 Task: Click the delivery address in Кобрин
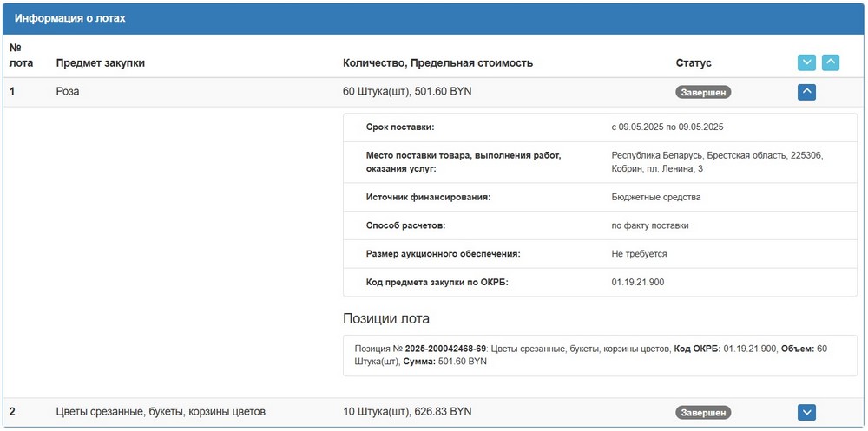click(716, 161)
